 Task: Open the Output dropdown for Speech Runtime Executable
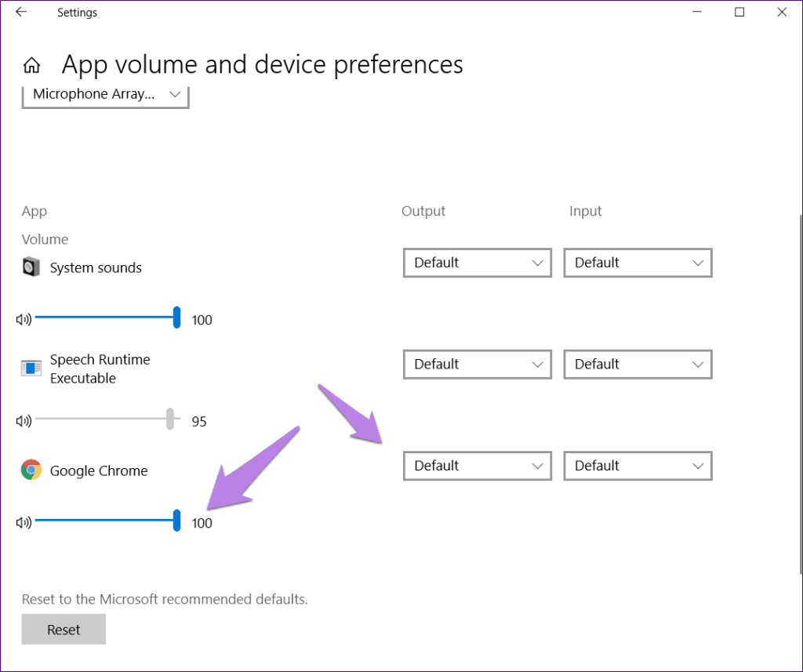pos(477,364)
